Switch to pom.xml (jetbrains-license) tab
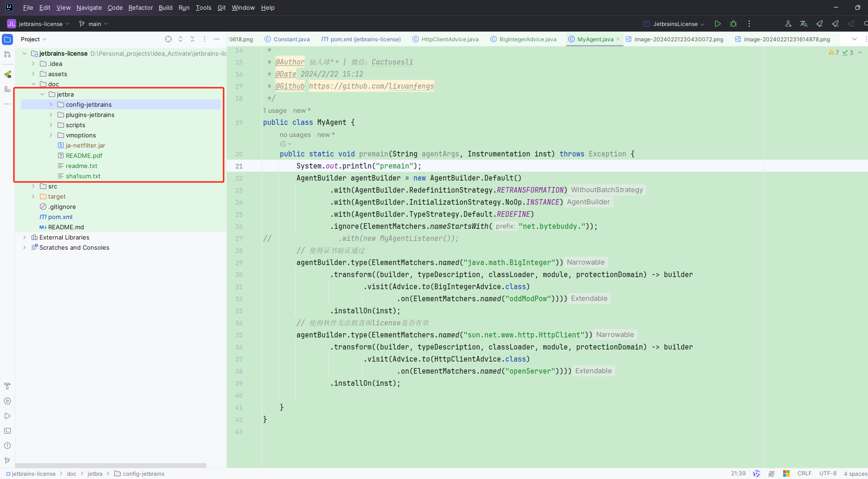Viewport: 868px width, 479px height. coord(361,39)
